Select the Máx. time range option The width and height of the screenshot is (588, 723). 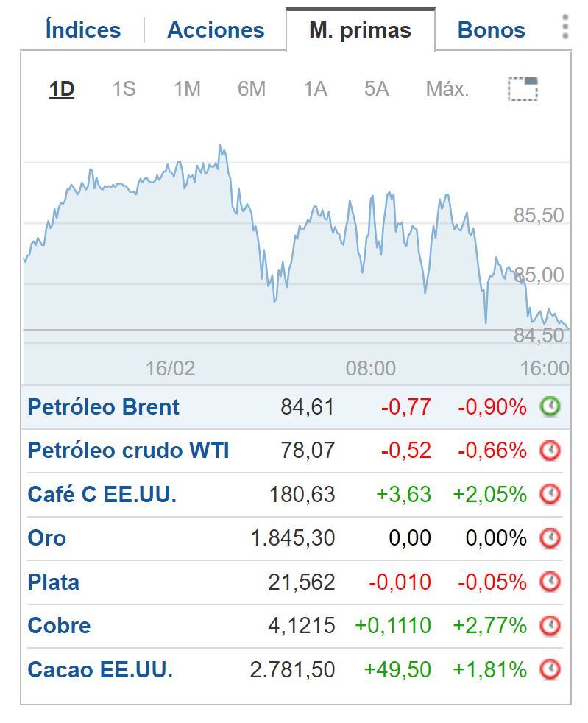click(x=446, y=90)
